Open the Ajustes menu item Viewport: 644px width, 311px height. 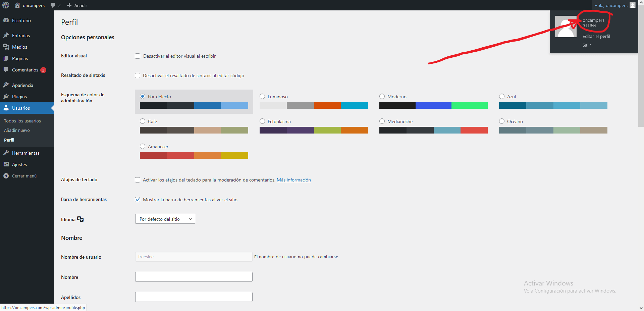pyautogui.click(x=27, y=164)
